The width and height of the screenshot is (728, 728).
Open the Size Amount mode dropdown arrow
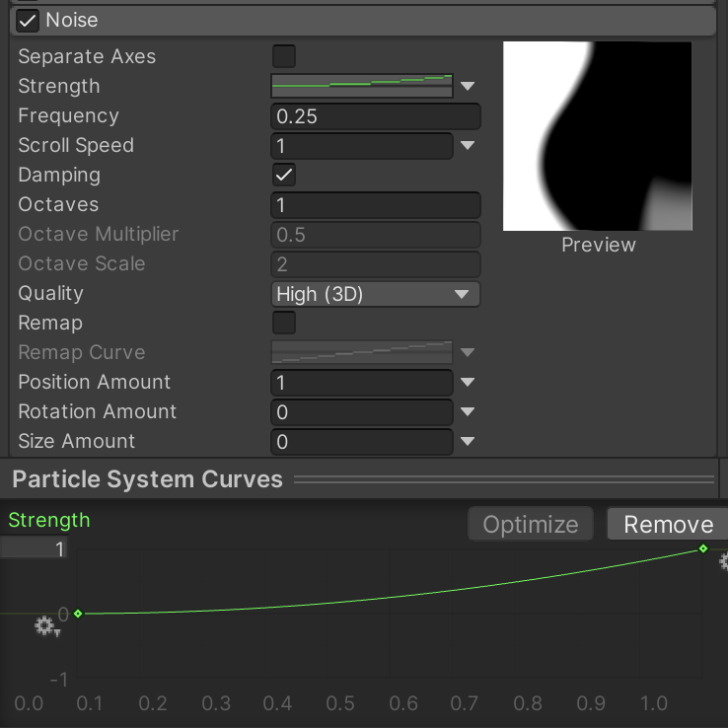pos(468,442)
